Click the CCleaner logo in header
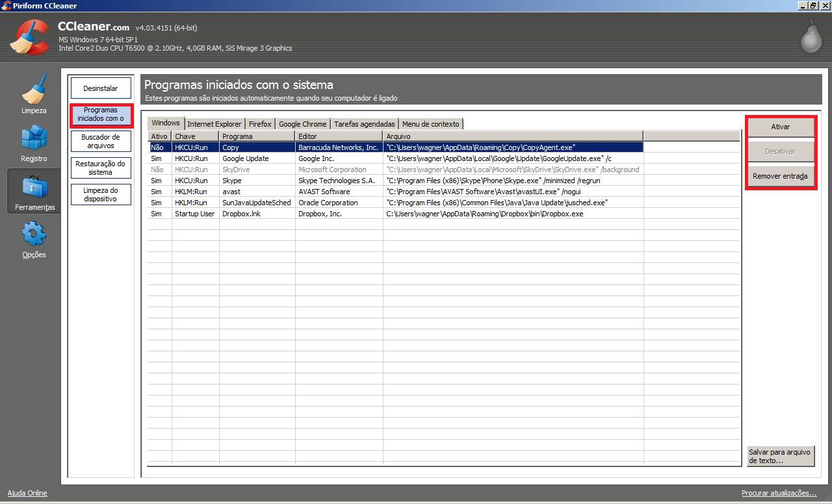The width and height of the screenshot is (832, 504). tap(29, 38)
